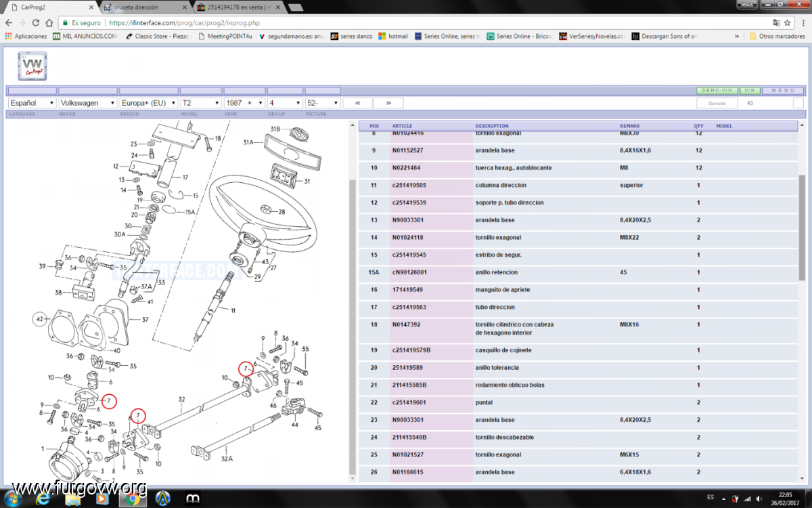812x508 pixels.
Task: Open hotmail bookmark
Action: pos(393,36)
